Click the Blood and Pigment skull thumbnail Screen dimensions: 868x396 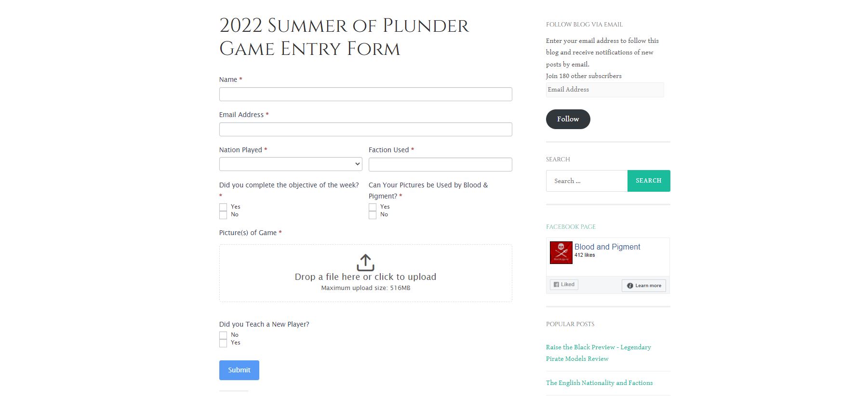[561, 252]
